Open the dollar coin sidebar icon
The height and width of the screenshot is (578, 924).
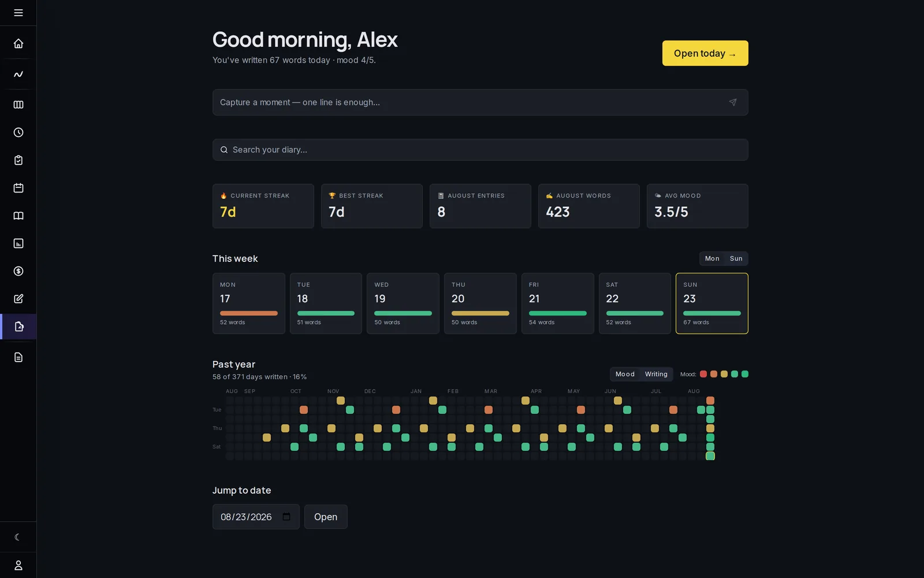[18, 271]
